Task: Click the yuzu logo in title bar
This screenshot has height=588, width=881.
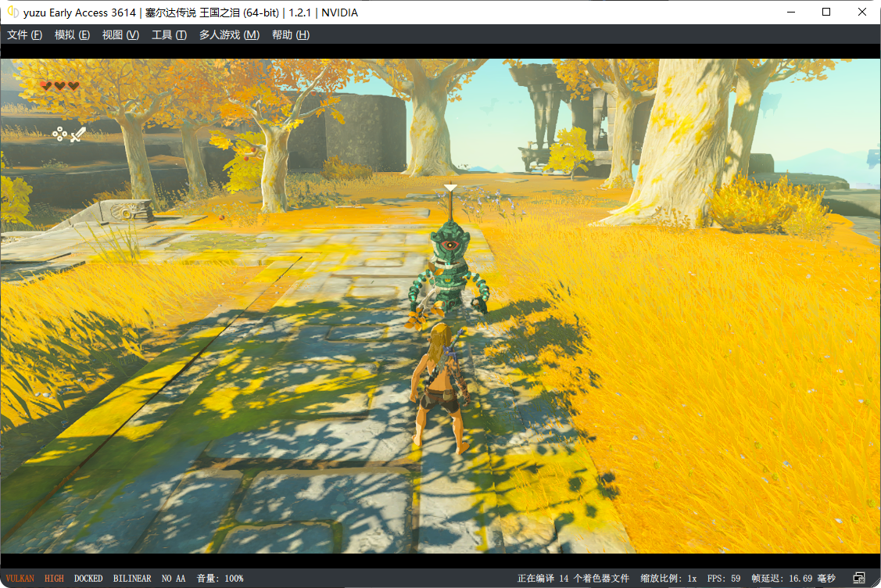Action: click(x=13, y=12)
